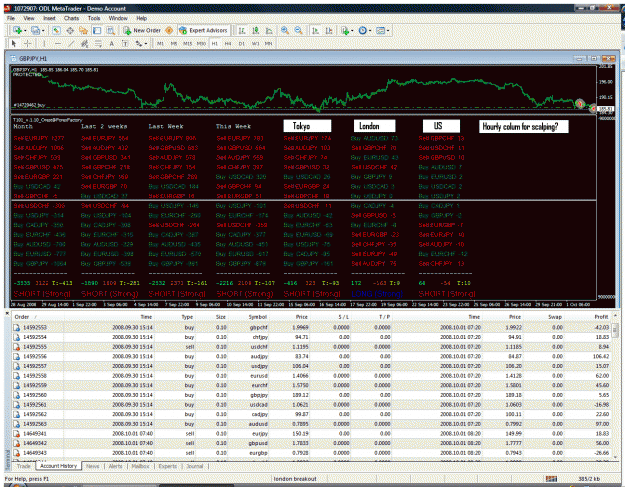Switch chart to line chart type
625x487 pixels.
(x=269, y=30)
